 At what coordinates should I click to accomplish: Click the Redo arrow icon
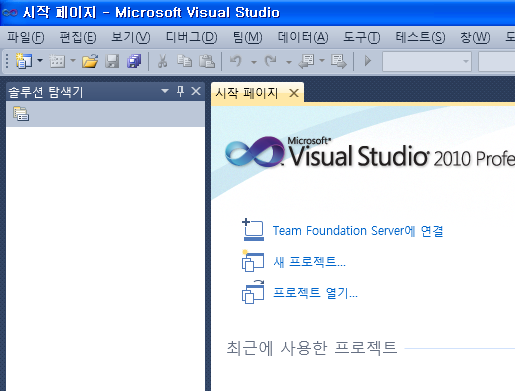point(271,61)
